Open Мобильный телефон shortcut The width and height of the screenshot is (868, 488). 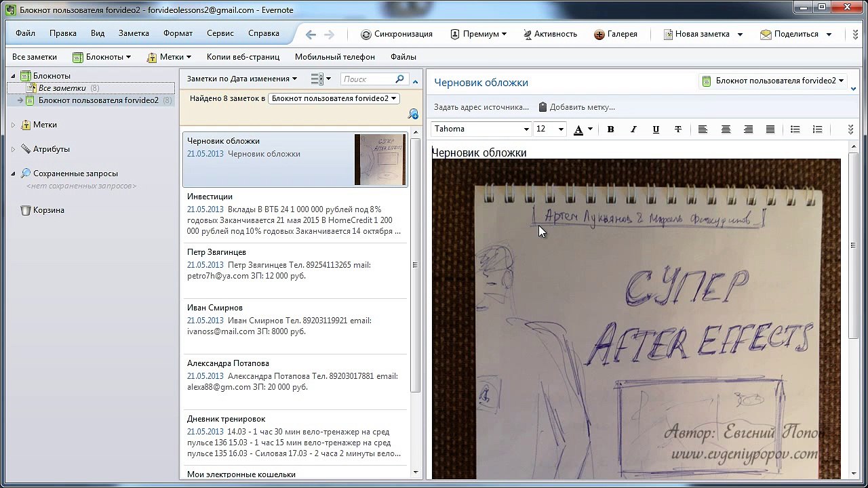point(335,57)
